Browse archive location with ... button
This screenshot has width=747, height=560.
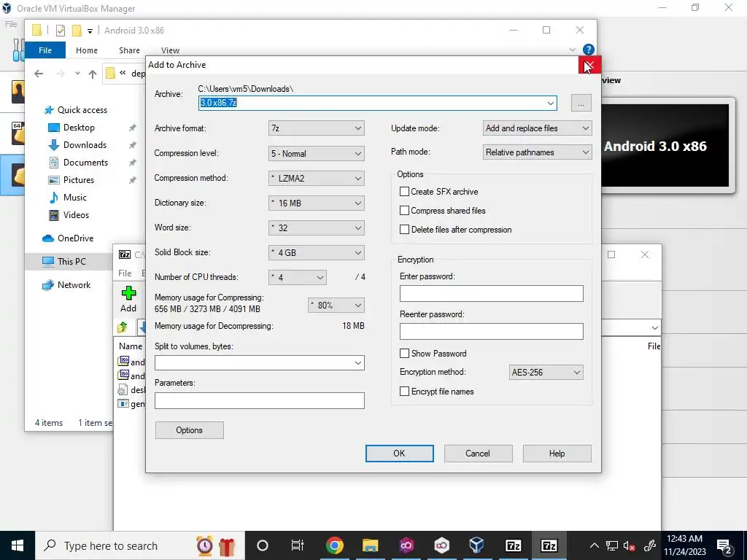[581, 103]
